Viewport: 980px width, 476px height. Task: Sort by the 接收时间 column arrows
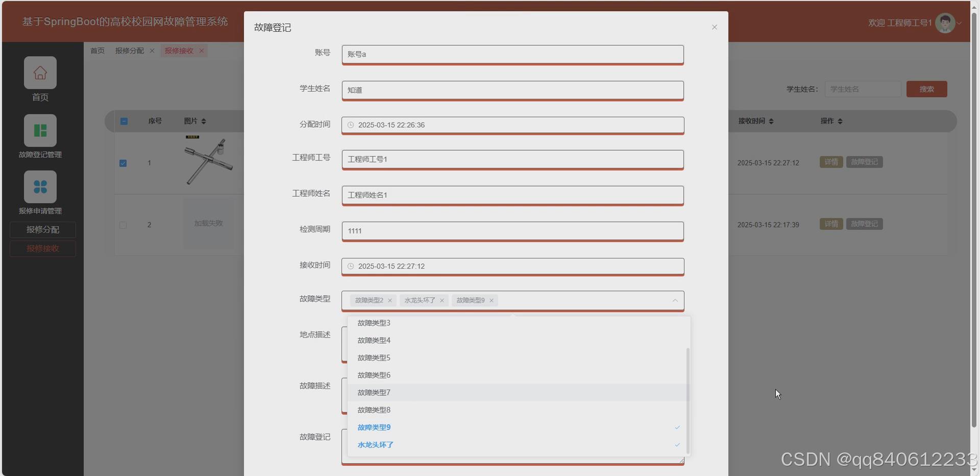point(771,121)
